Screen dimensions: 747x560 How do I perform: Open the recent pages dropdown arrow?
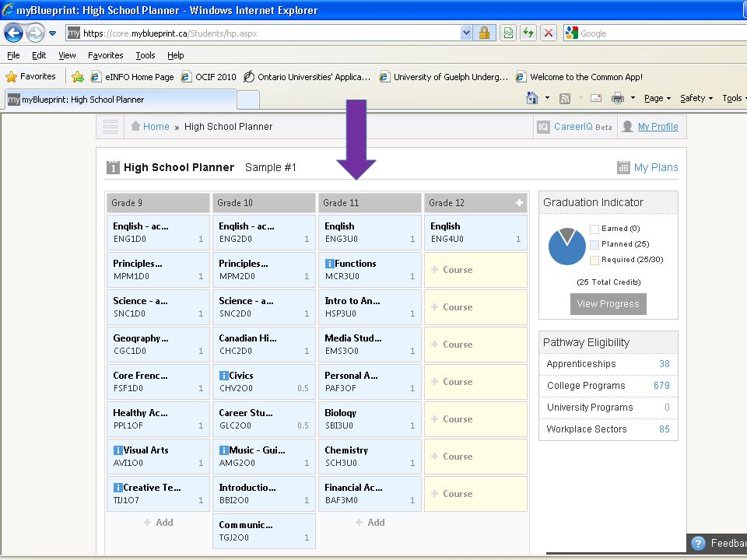pyautogui.click(x=52, y=33)
